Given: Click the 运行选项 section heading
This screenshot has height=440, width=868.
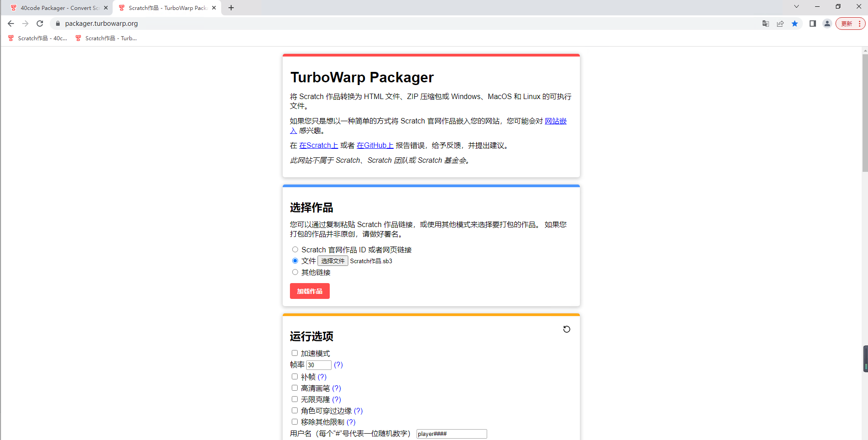Looking at the screenshot, I should (312, 336).
